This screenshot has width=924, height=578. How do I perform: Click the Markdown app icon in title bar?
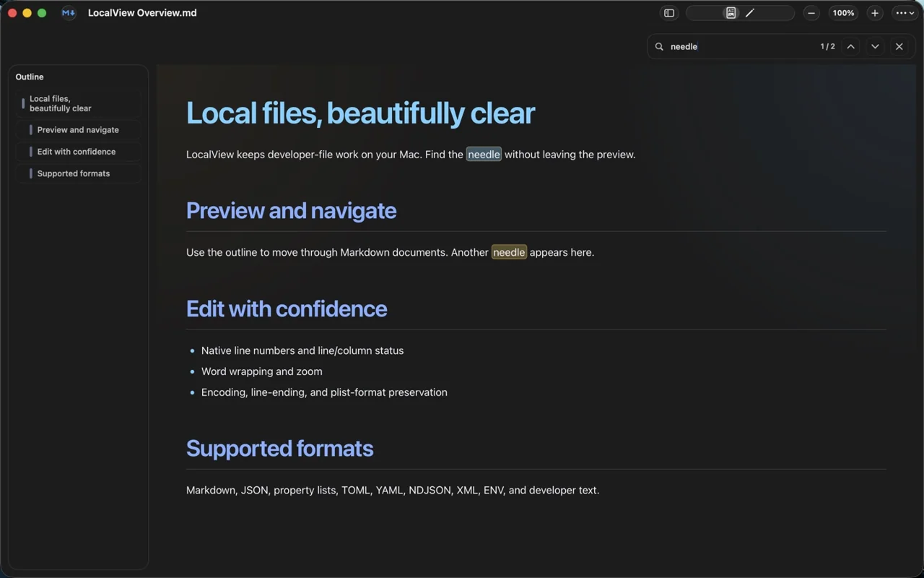[69, 13]
